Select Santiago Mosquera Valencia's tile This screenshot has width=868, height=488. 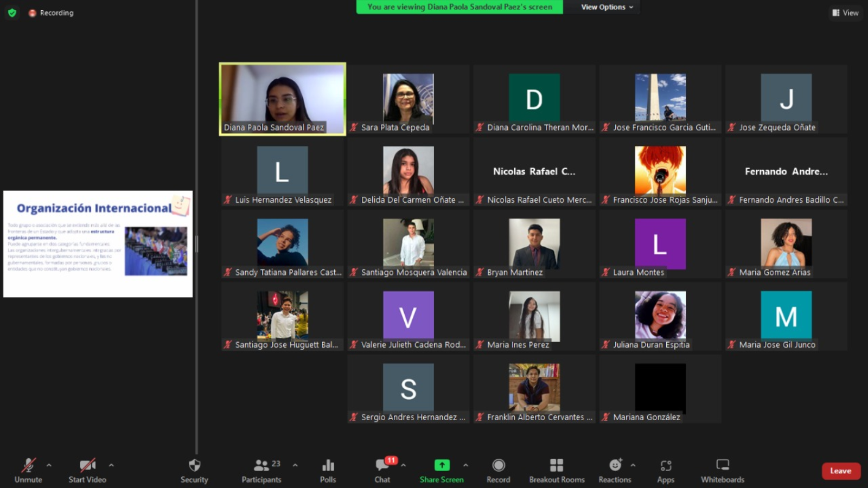coord(409,244)
